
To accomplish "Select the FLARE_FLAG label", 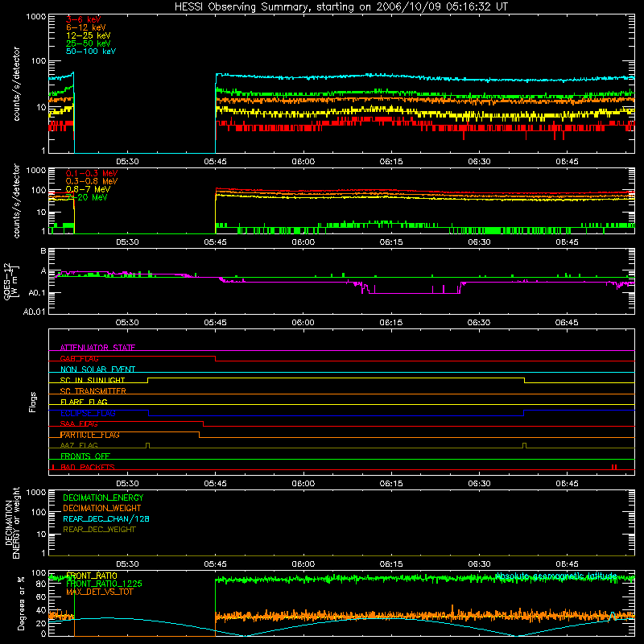I will (x=84, y=402).
